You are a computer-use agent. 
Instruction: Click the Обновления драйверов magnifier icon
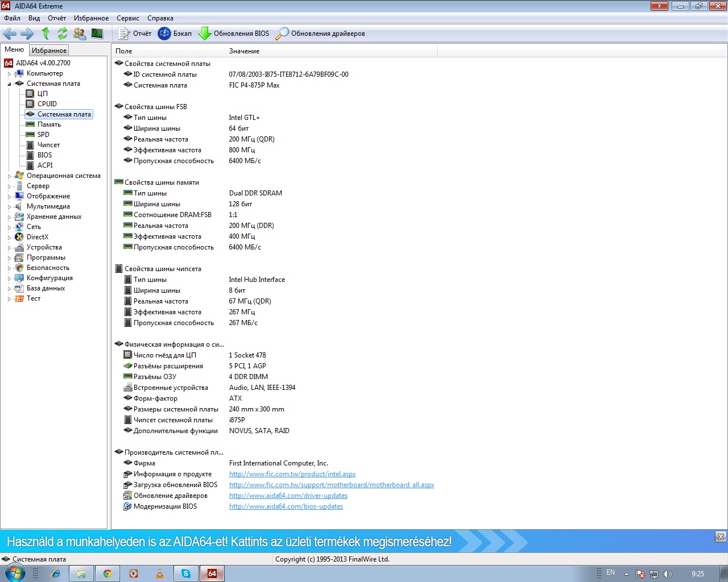[282, 34]
